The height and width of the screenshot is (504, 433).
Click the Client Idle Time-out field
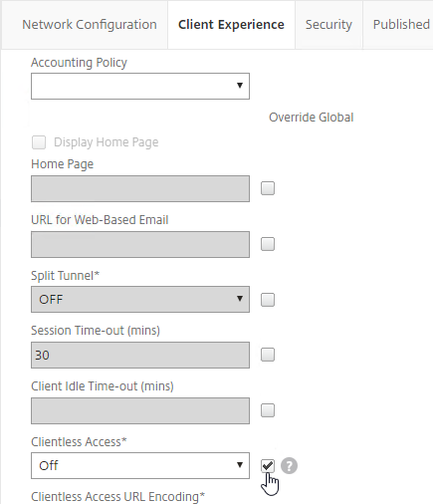click(x=140, y=410)
